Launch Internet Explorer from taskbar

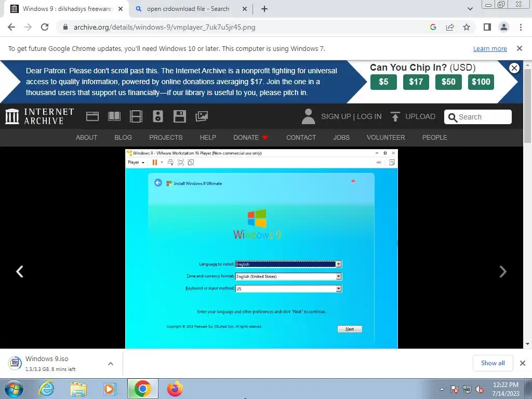[46, 389]
